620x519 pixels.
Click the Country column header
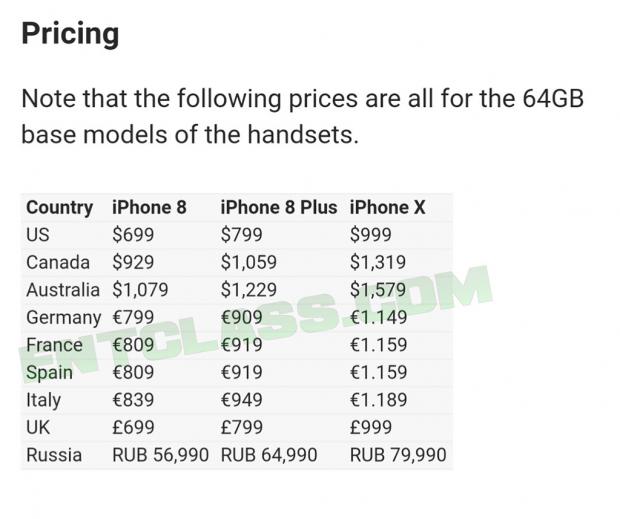coord(59,208)
